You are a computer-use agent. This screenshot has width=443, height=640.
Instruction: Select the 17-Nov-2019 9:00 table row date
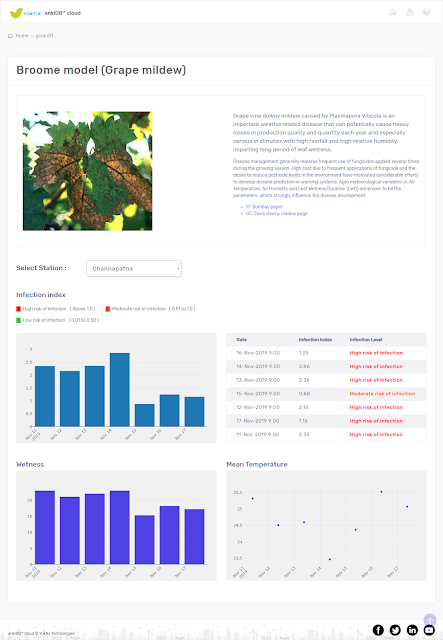pyautogui.click(x=258, y=421)
